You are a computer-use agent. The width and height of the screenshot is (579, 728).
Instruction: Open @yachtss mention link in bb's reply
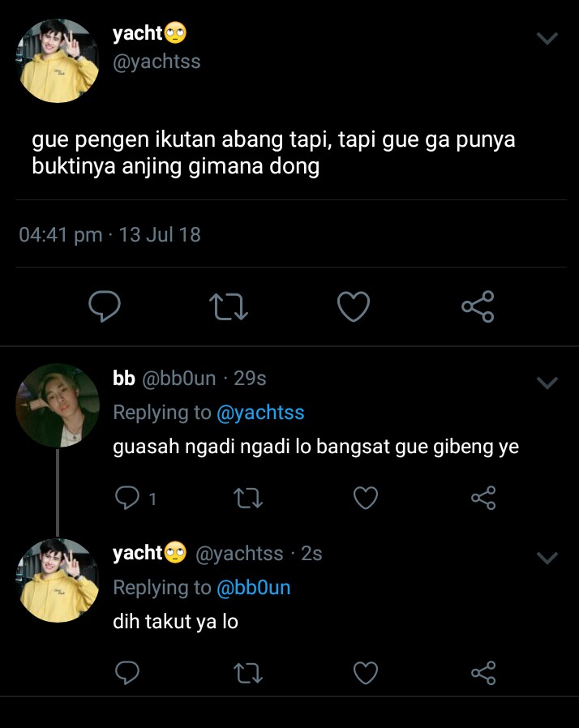260,413
